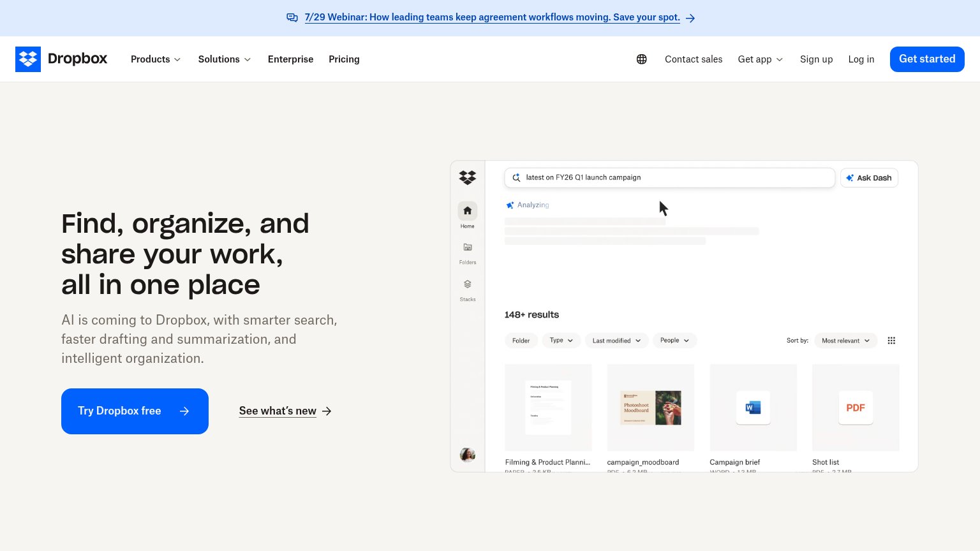980x551 pixels.
Task: Click Try Dropbox free button
Action: point(135,411)
